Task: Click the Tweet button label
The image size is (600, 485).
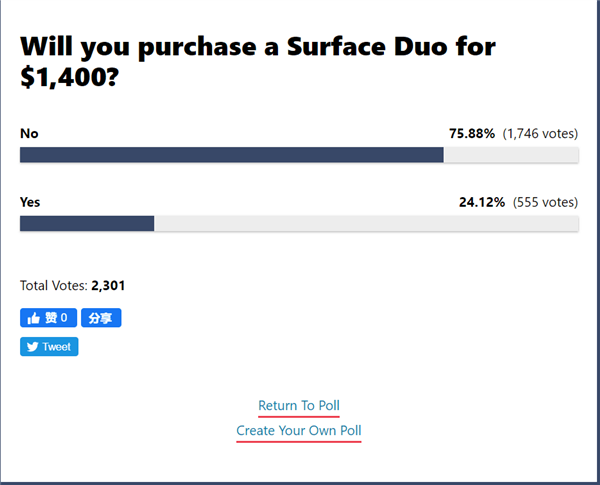Action: click(57, 347)
